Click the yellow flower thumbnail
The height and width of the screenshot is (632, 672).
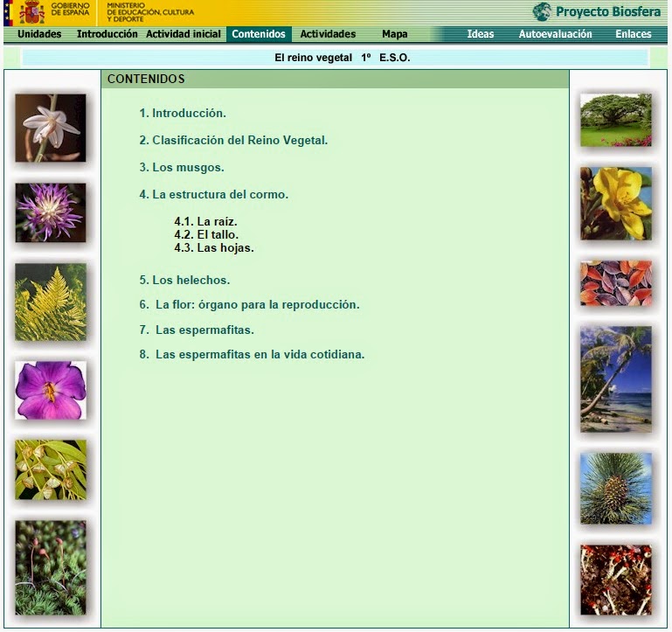tap(616, 204)
